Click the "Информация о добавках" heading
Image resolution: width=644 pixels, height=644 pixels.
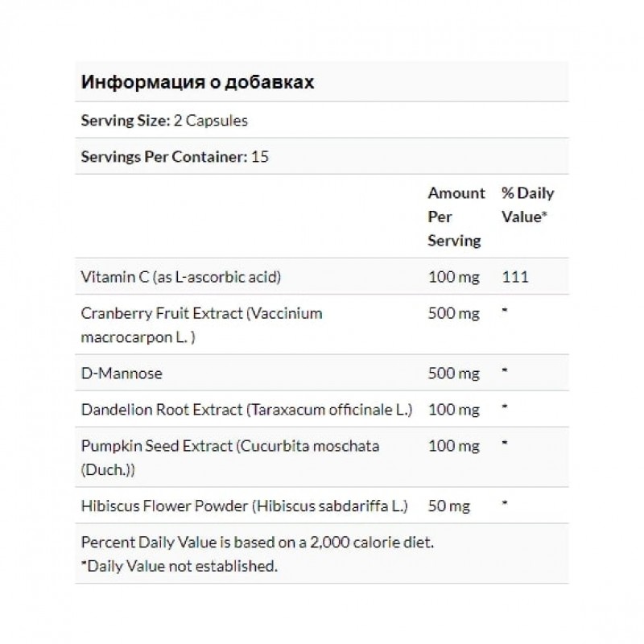click(x=198, y=83)
